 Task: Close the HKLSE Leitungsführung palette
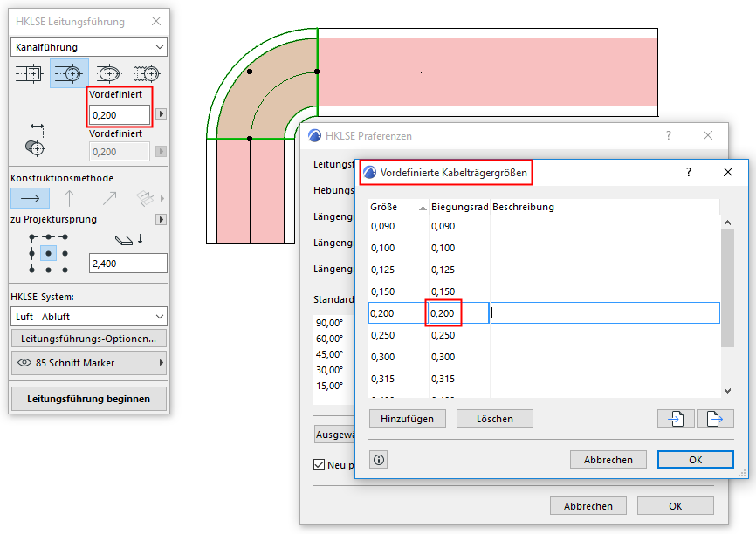155,21
